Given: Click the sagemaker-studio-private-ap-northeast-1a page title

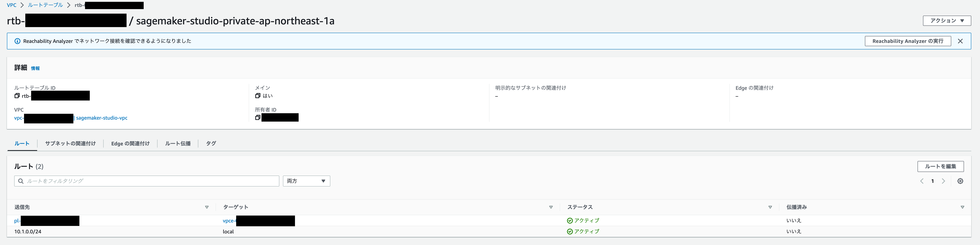Looking at the screenshot, I should 235,21.
